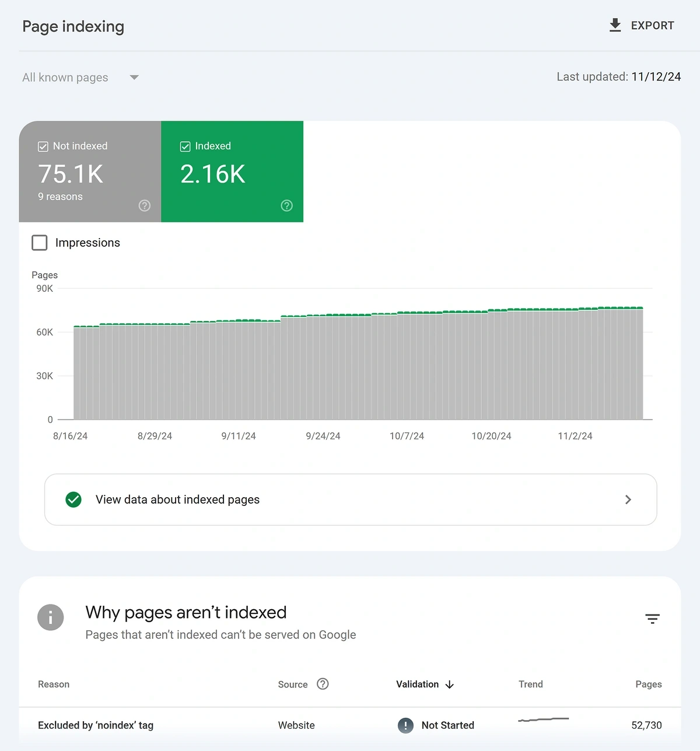This screenshot has height=751, width=700.
Task: Click the 8/29/24 axis date label
Action: click(x=155, y=436)
